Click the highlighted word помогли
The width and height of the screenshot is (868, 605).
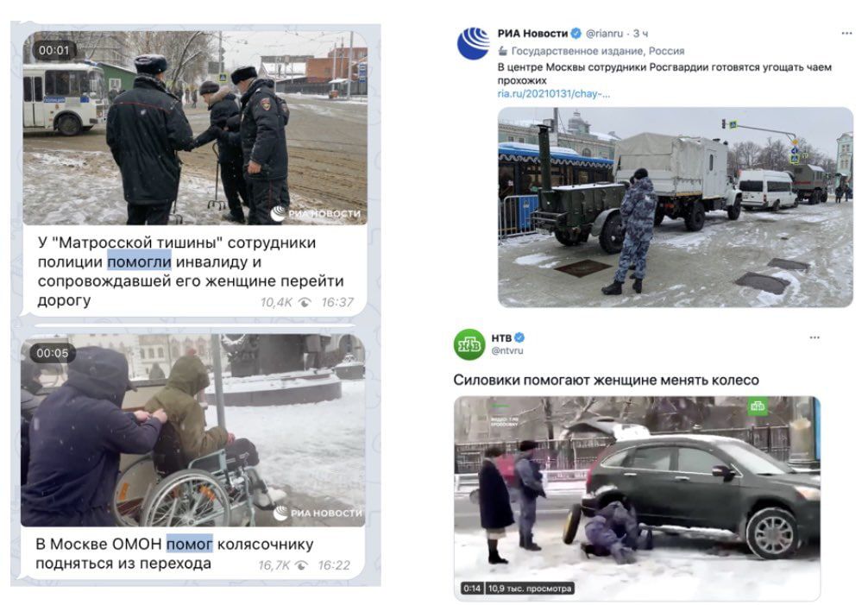(140, 262)
